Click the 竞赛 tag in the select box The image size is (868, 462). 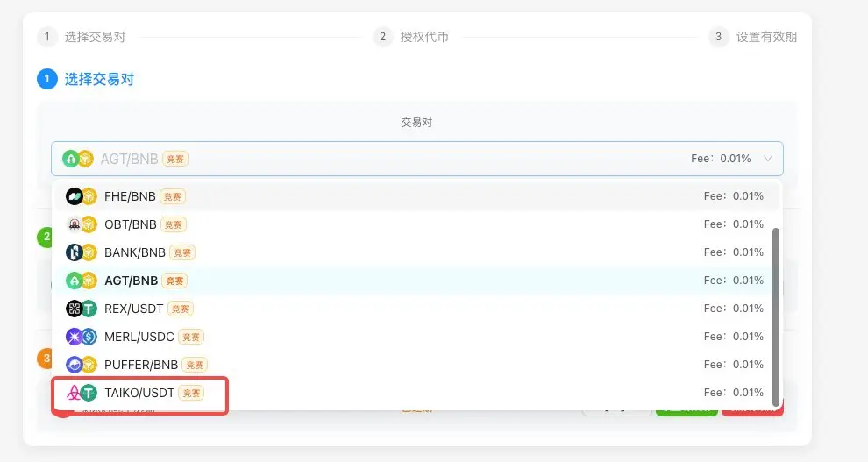point(175,160)
